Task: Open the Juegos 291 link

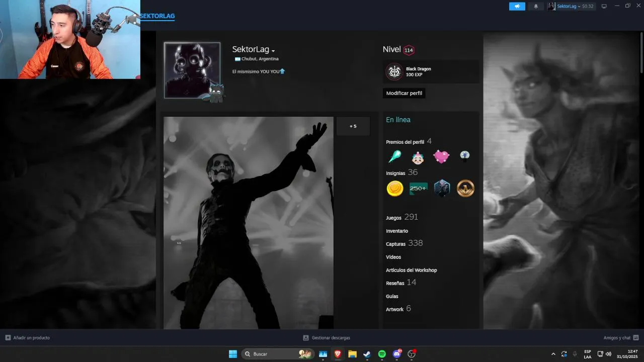Action: coord(402,217)
